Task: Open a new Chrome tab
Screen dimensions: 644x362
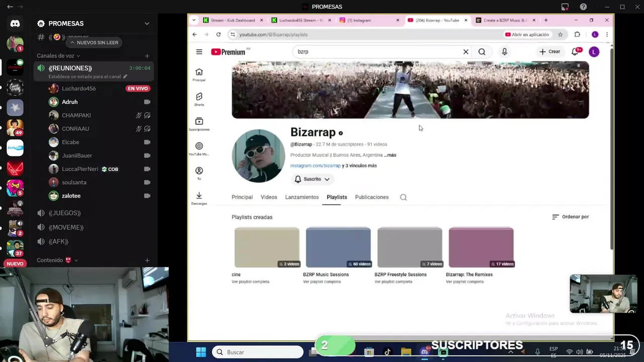Action: pos(546,20)
